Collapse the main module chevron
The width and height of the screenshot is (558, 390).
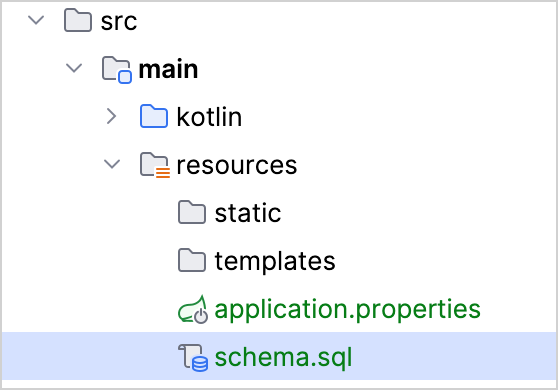pos(74,68)
